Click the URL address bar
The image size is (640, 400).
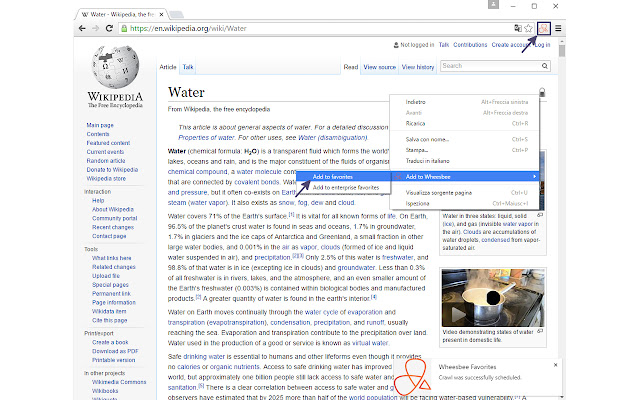pyautogui.click(x=300, y=29)
